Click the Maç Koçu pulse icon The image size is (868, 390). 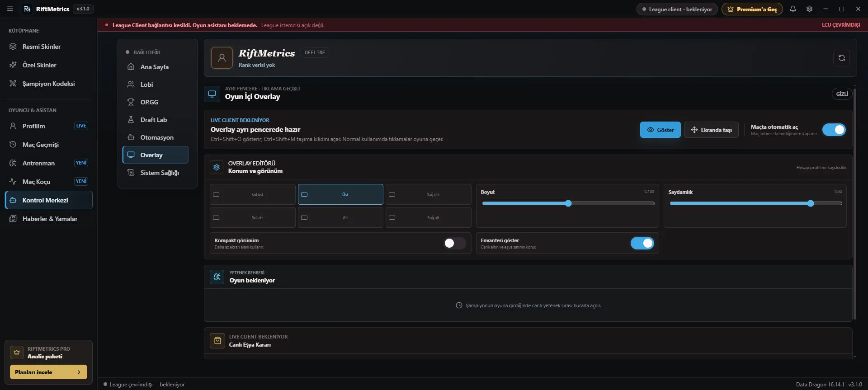[13, 182]
